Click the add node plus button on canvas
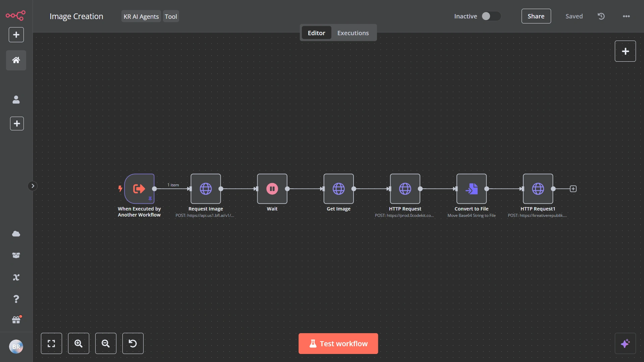Screen dimensions: 644x362 (x=626, y=51)
